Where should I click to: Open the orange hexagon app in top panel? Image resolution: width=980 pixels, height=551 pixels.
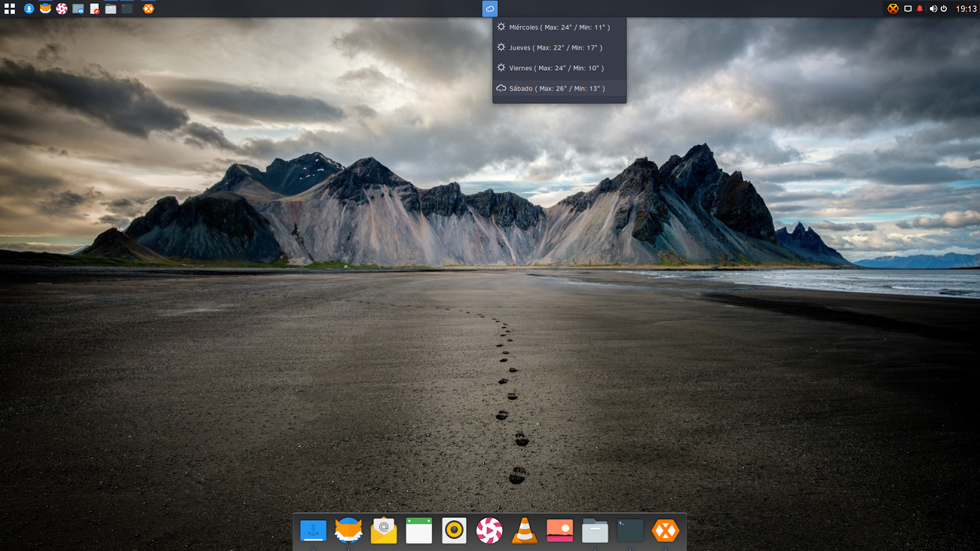click(148, 9)
